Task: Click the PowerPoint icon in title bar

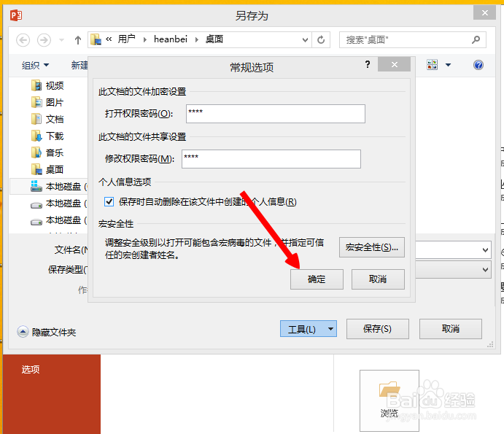Action: tap(16, 15)
